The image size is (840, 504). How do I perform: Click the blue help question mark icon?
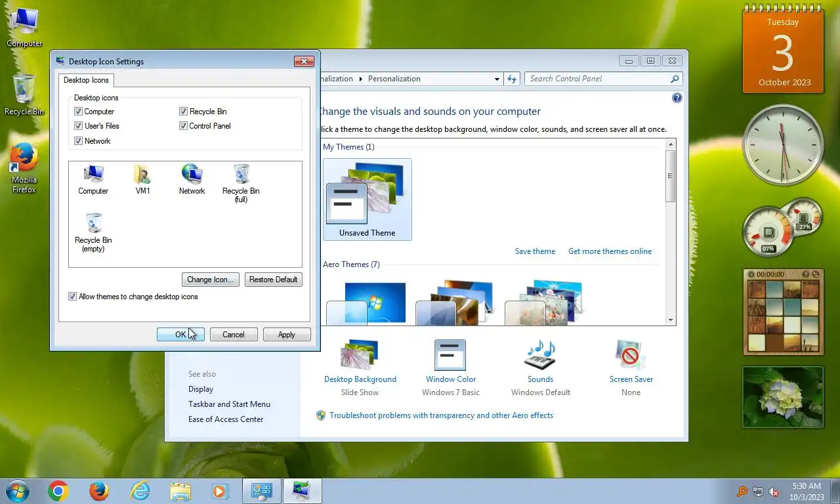click(x=677, y=98)
